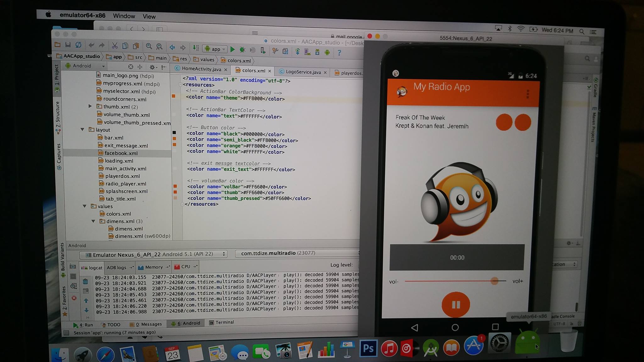Expand the thumb.xml (2) node
644x362 pixels.
coord(90,106)
